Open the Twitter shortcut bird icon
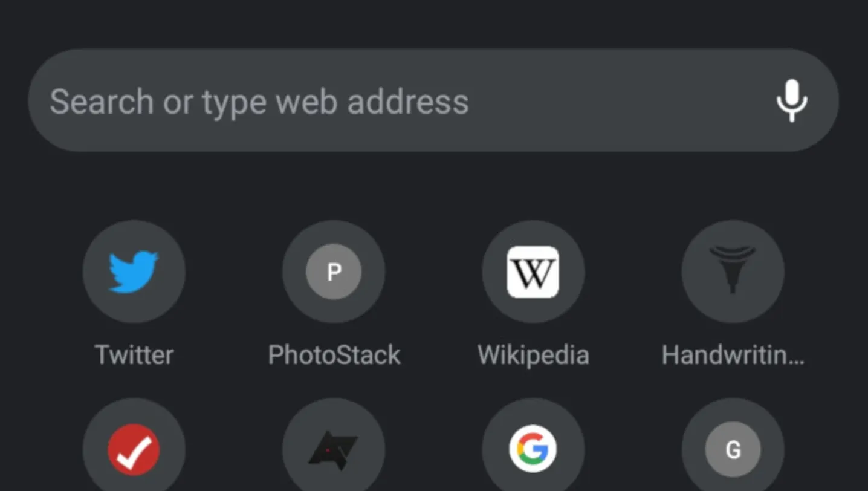Screen dimensions: 868x491 coord(134,272)
